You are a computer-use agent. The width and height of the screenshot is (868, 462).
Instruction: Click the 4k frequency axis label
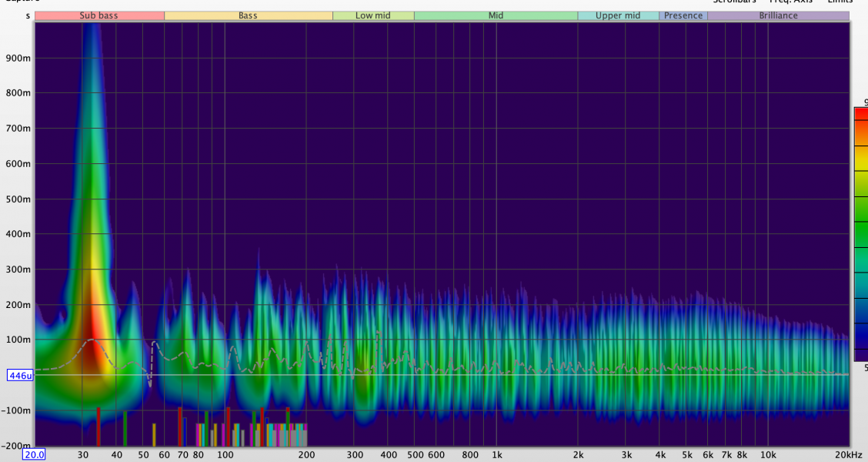click(660, 455)
